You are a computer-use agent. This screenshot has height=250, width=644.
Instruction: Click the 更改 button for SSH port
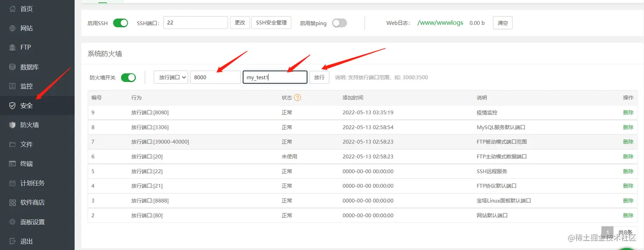coord(240,23)
